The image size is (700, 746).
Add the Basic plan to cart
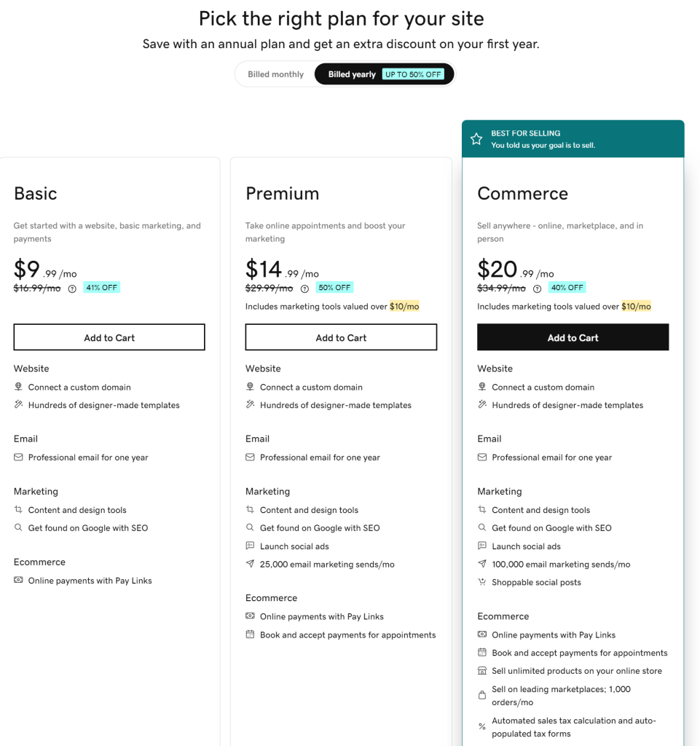[x=109, y=337]
